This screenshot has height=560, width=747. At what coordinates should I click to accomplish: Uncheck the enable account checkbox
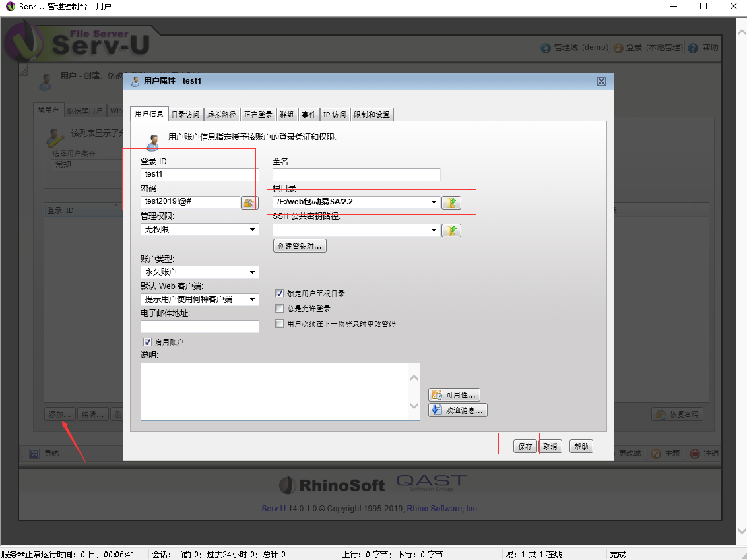click(147, 342)
